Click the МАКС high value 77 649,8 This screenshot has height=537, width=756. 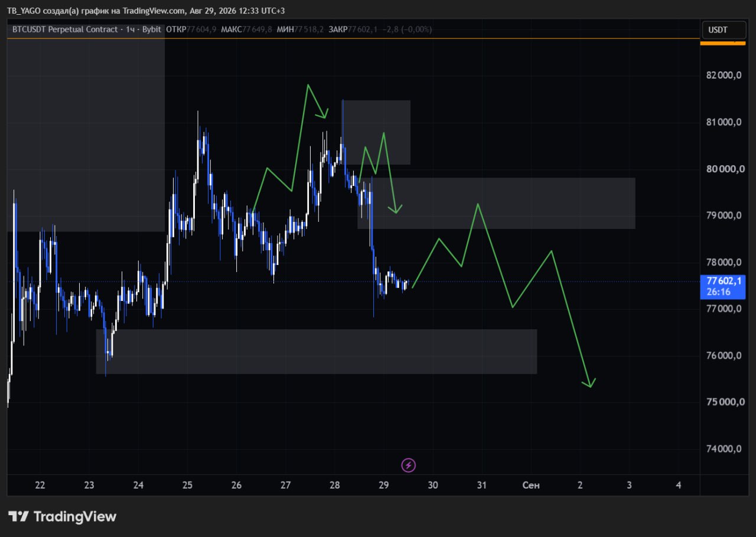[x=257, y=29]
